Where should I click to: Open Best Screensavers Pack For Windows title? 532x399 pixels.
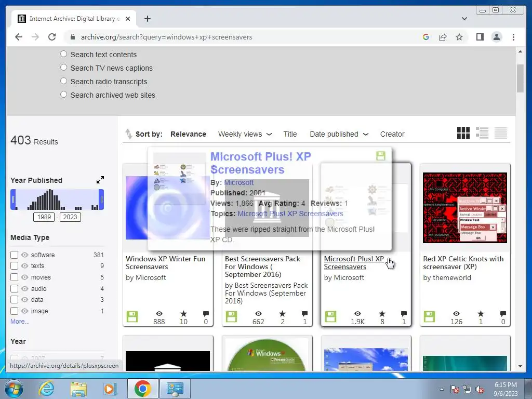click(262, 267)
